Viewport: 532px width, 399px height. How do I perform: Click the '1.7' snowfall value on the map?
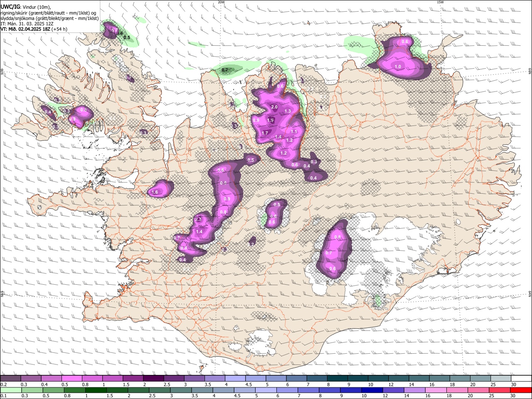pos(265,133)
